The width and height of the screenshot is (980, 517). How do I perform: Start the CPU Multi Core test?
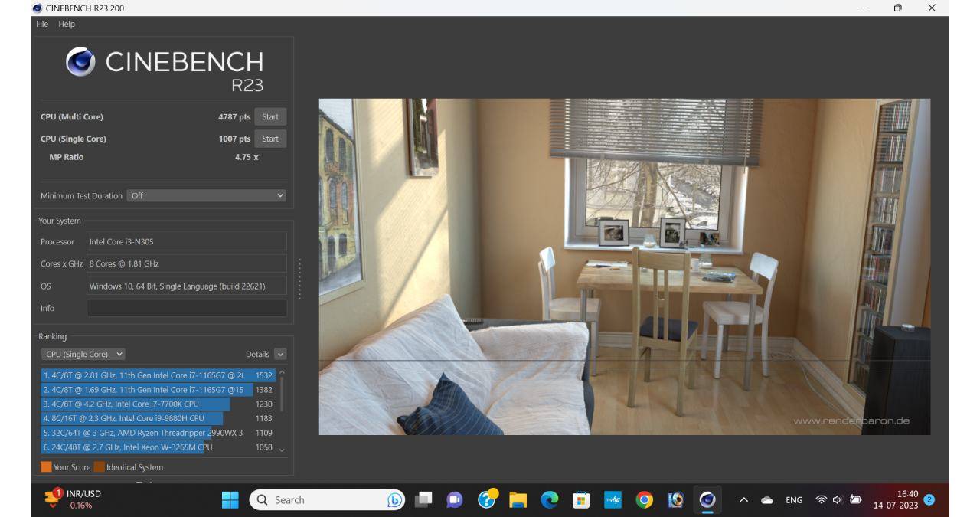point(270,117)
